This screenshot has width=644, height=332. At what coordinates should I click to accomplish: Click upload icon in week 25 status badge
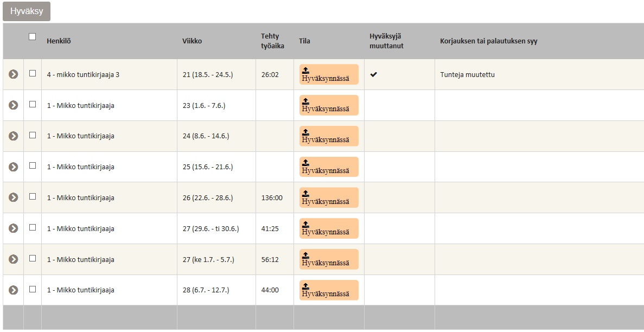(x=305, y=163)
